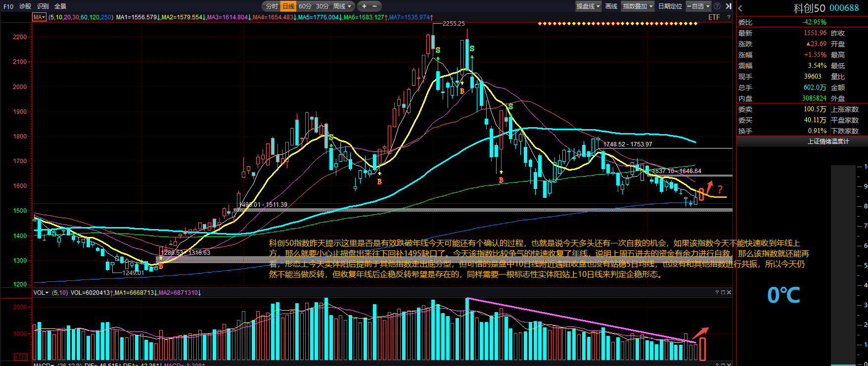
Task: Click the ETF label on the chart
Action: (714, 17)
